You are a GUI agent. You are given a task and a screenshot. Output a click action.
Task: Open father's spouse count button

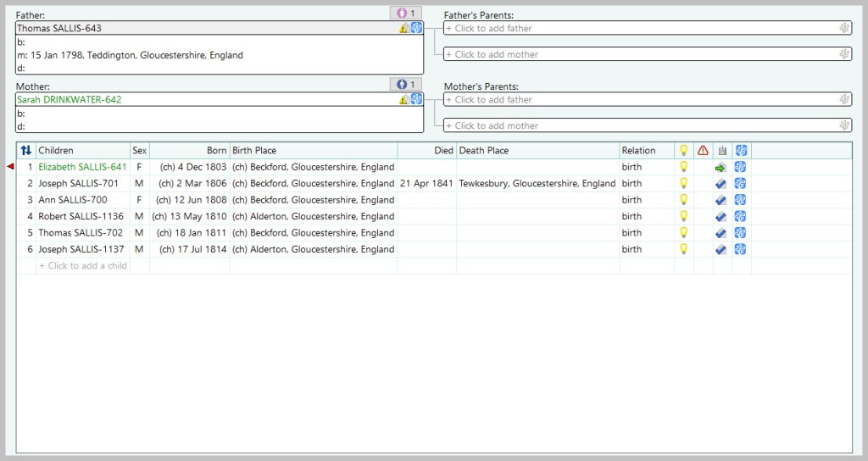404,13
